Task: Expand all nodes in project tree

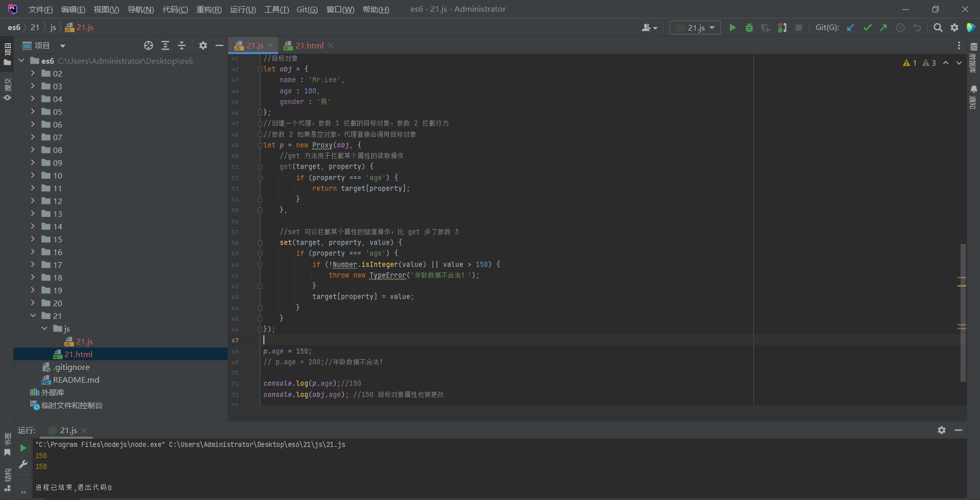Action: (165, 45)
